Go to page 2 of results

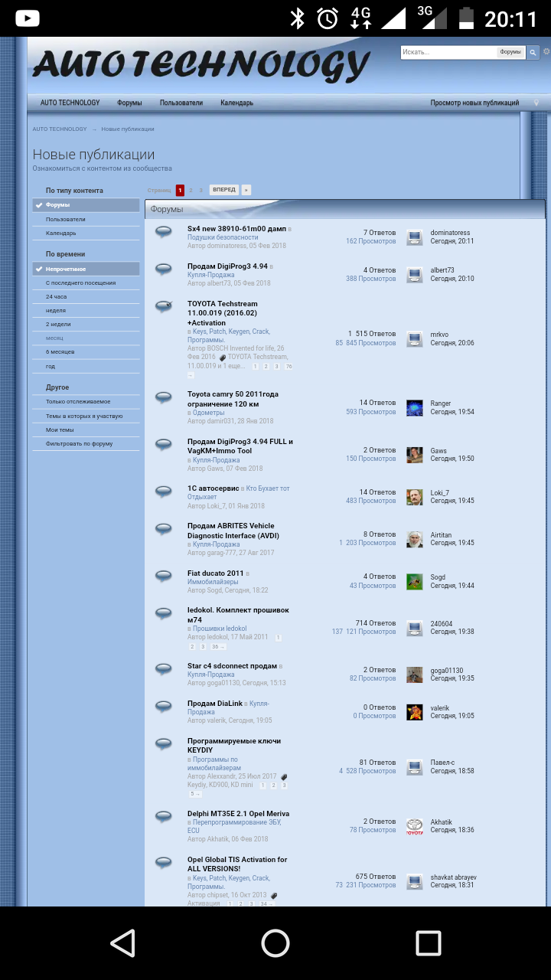point(191,190)
